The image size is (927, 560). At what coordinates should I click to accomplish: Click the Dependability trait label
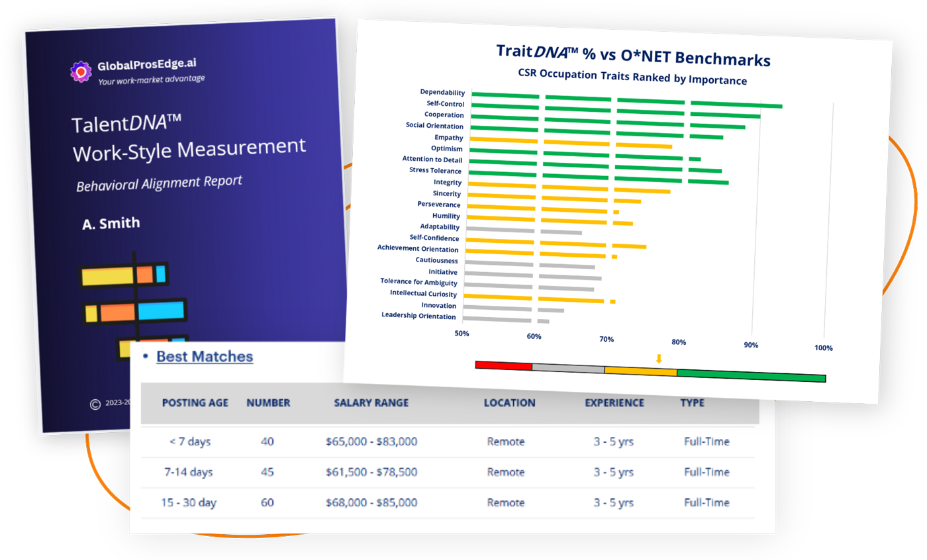[442, 93]
